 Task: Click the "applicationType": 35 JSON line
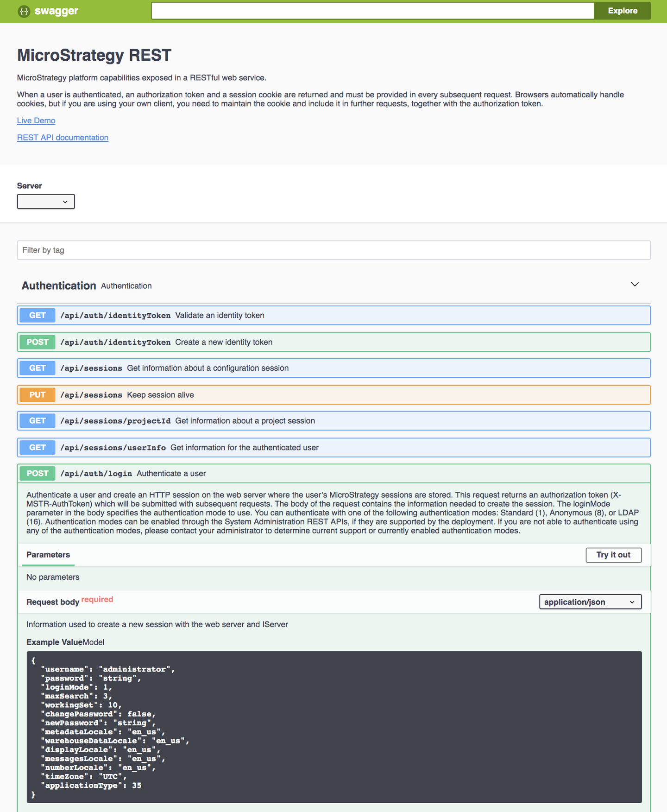[x=91, y=786]
